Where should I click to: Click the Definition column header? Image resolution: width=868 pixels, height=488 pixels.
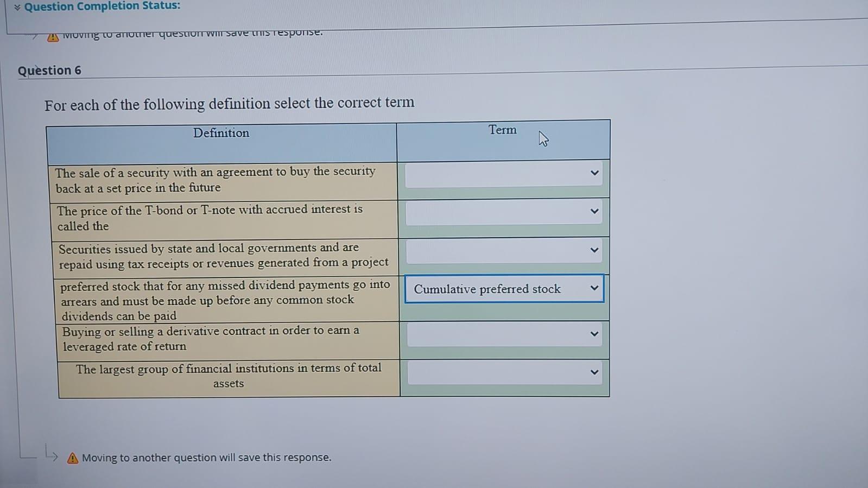pyautogui.click(x=221, y=132)
